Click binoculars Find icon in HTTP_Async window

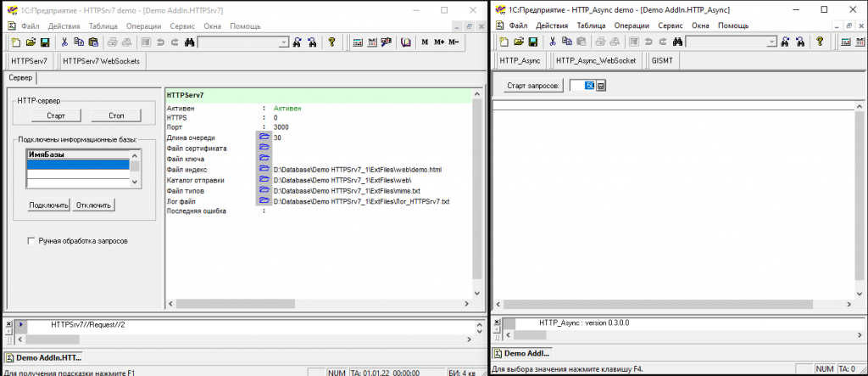[x=676, y=42]
